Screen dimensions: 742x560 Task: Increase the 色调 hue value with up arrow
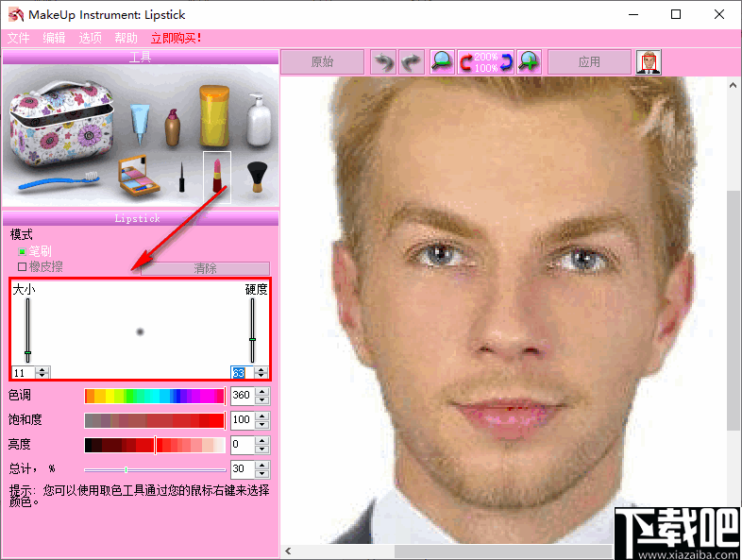coord(262,391)
